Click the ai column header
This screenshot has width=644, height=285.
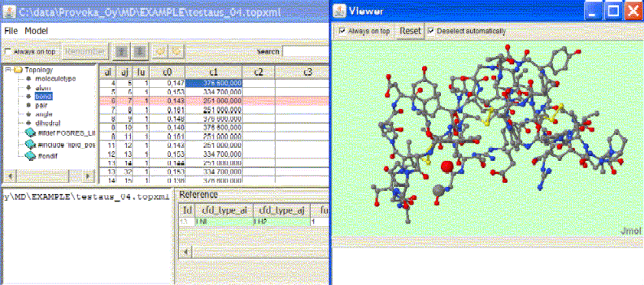coord(108,72)
